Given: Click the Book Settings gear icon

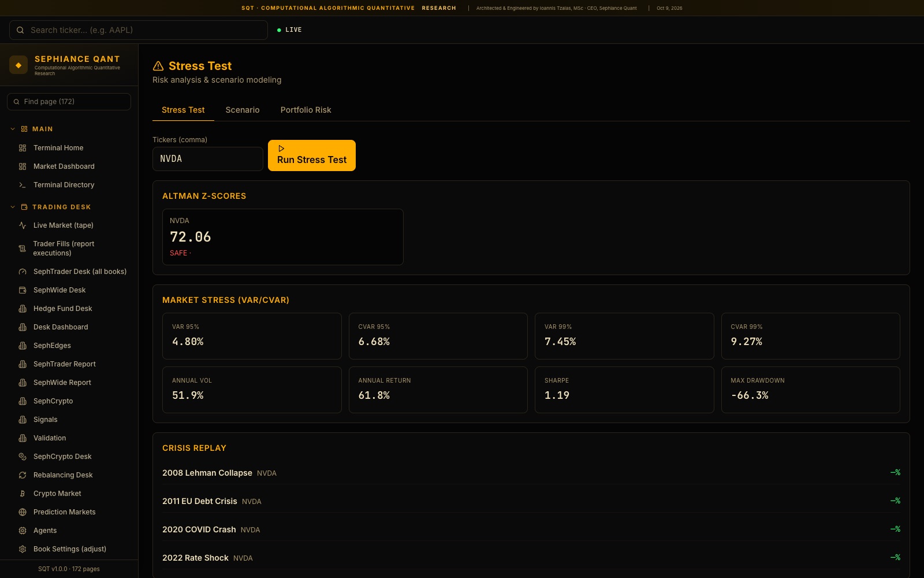Looking at the screenshot, I should tap(23, 549).
